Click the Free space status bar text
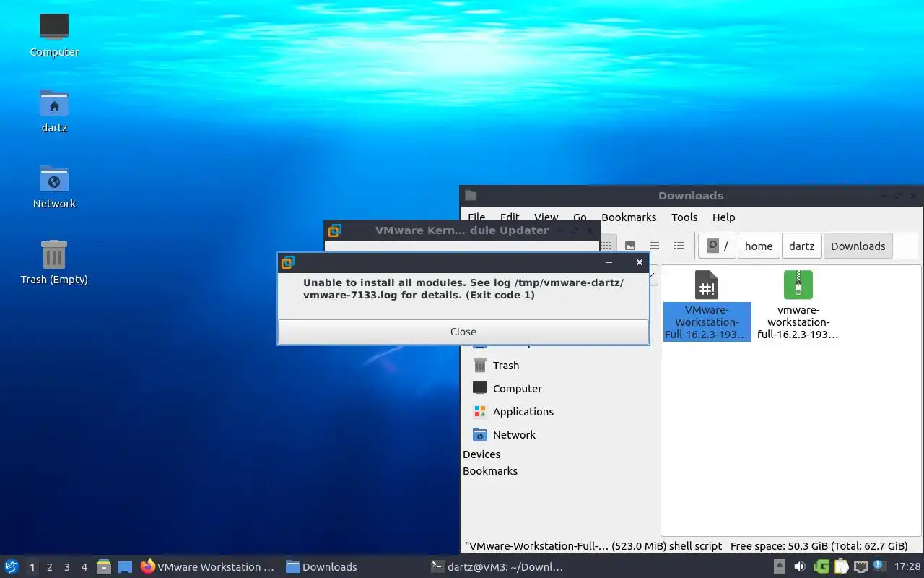This screenshot has width=924, height=578. pos(819,546)
